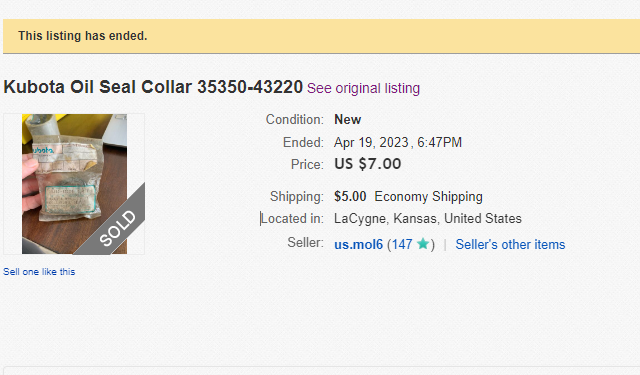
Task: Click the Condition: label
Action: point(295,120)
